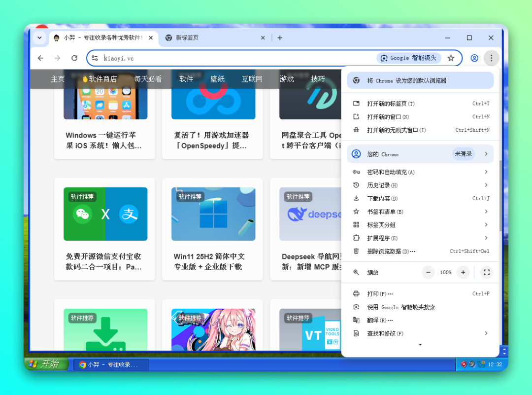The image size is (532, 395).
Task: Open 软件 in site navigation
Action: (186, 79)
